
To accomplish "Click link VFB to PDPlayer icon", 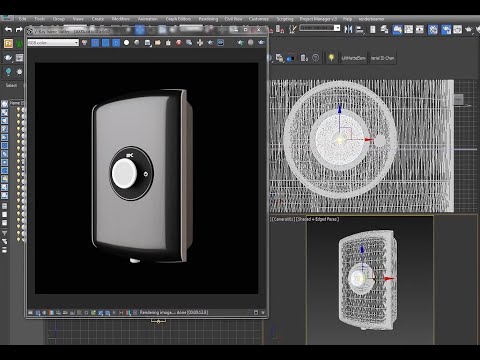I will pos(220,43).
